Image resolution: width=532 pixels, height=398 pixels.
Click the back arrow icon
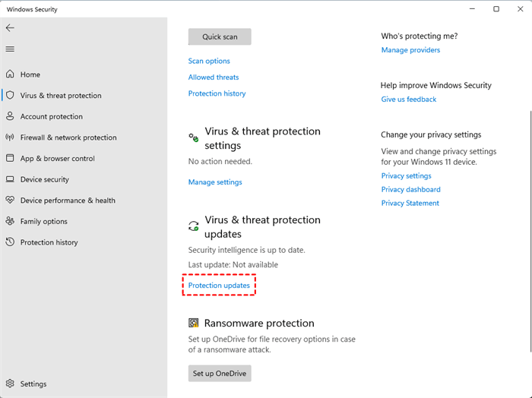coord(10,27)
